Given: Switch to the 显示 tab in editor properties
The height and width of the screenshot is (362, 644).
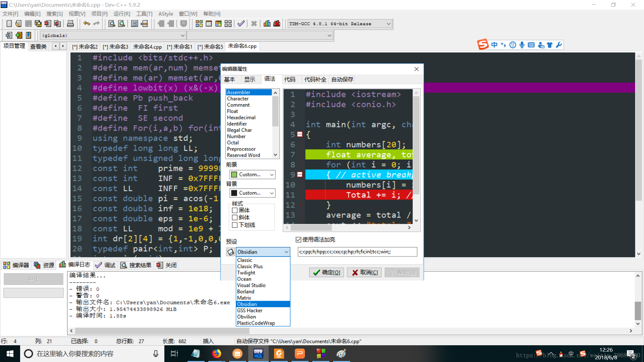Looking at the screenshot, I should pos(250,79).
